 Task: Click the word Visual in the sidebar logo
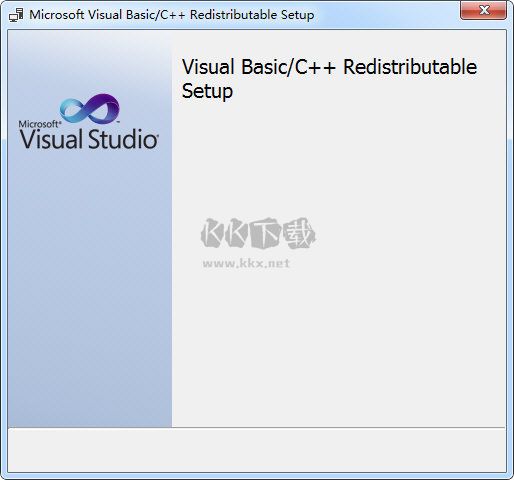pyautogui.click(x=51, y=139)
